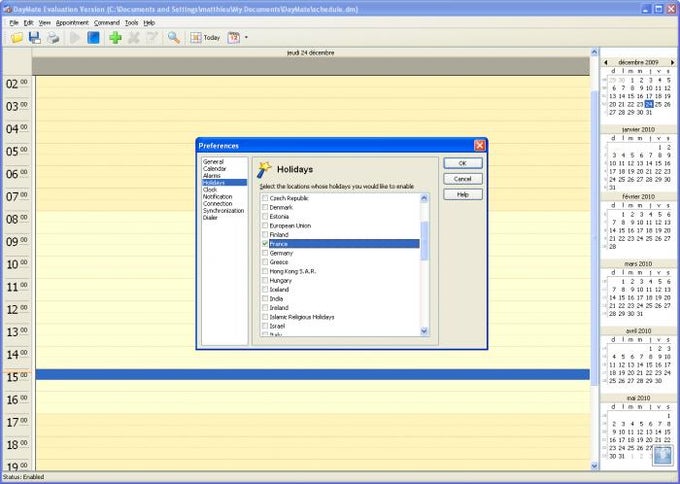Select Notification in the preferences list

click(217, 196)
